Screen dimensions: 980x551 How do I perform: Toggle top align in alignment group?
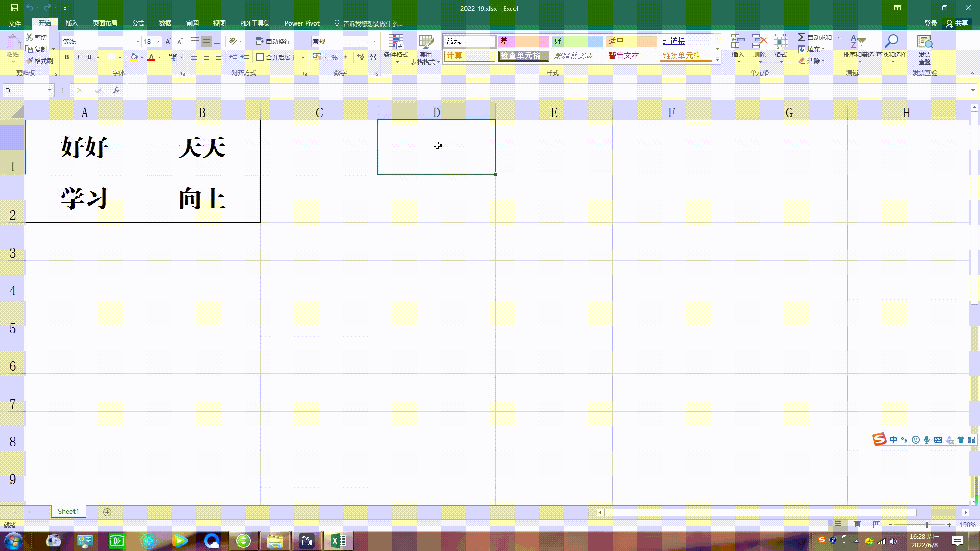(x=195, y=41)
